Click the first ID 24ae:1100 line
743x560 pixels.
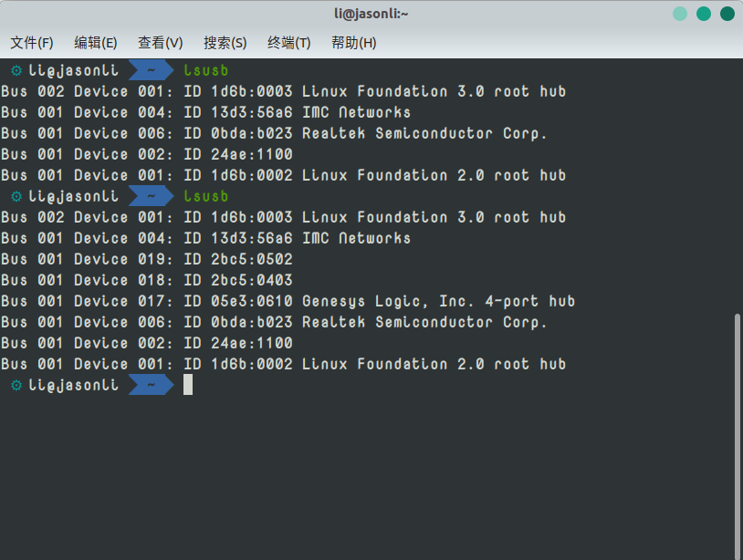click(147, 154)
